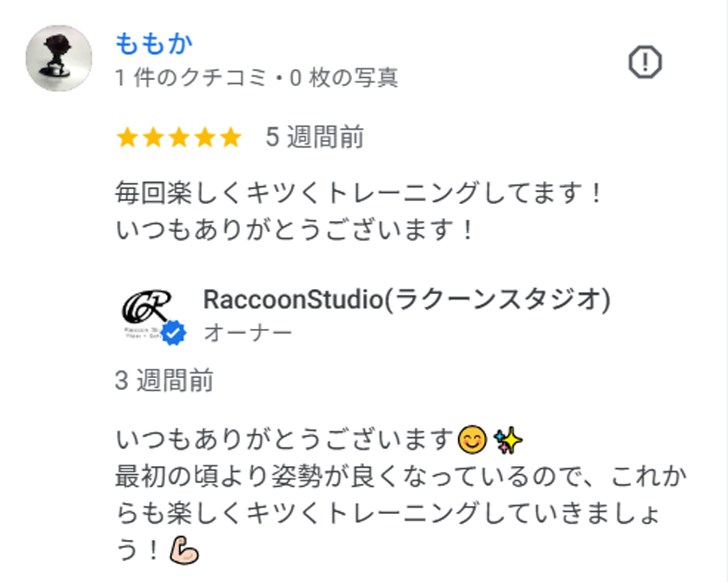The height and width of the screenshot is (582, 728).
Task: Select reply line starting らも楽しくキツく
Action: point(388,513)
